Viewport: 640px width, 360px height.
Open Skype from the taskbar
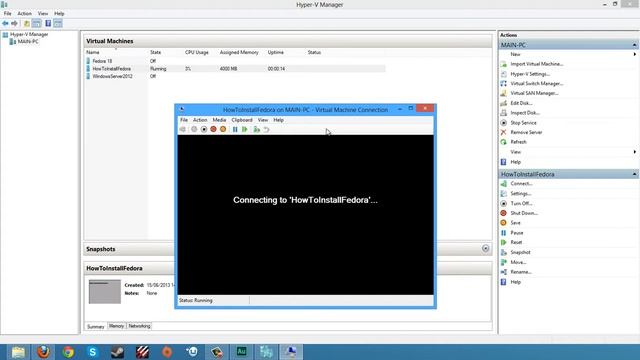pyautogui.click(x=93, y=352)
